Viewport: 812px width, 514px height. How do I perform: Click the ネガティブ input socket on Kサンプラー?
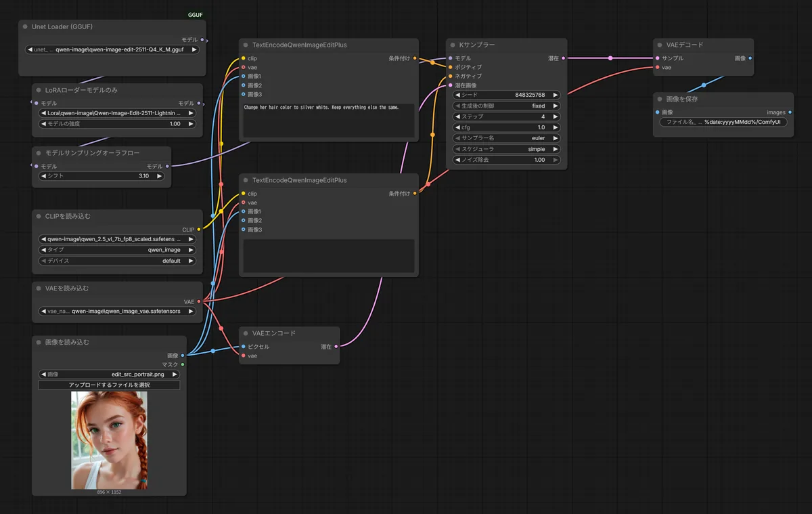click(450, 77)
